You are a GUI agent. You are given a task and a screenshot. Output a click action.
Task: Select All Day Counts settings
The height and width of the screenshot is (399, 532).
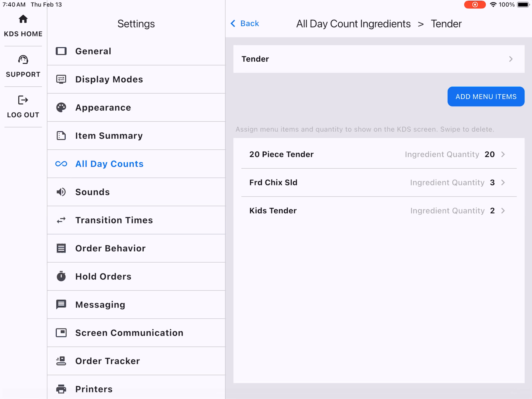click(x=136, y=164)
